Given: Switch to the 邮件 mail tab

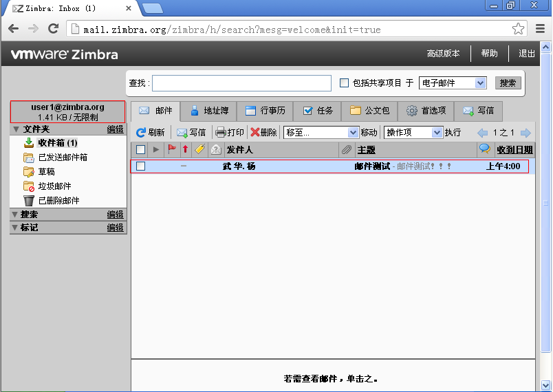Looking at the screenshot, I should click(155, 111).
